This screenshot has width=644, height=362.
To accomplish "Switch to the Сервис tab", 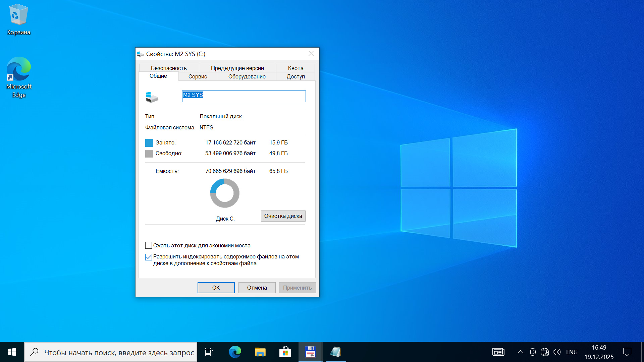I will [x=198, y=76].
